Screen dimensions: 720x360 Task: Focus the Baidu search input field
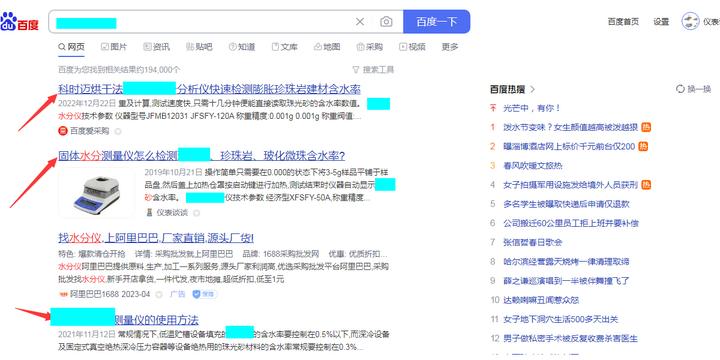[x=202, y=22]
